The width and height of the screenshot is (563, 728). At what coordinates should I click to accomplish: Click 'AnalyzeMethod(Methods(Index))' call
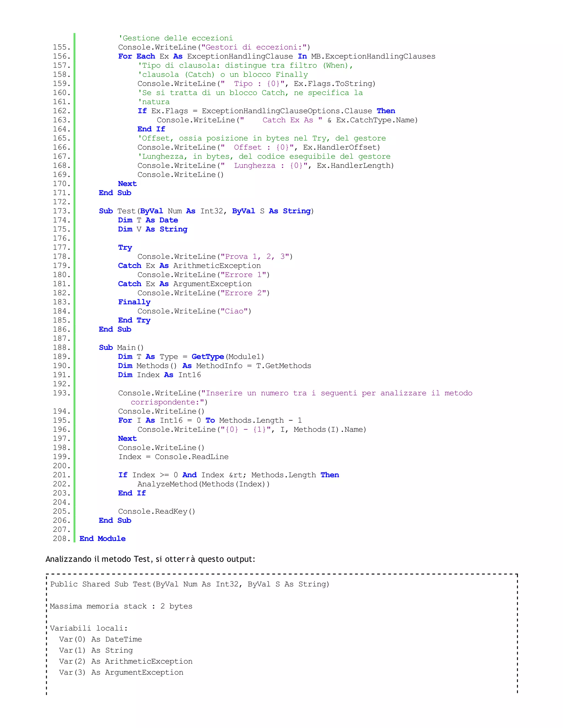point(203,484)
